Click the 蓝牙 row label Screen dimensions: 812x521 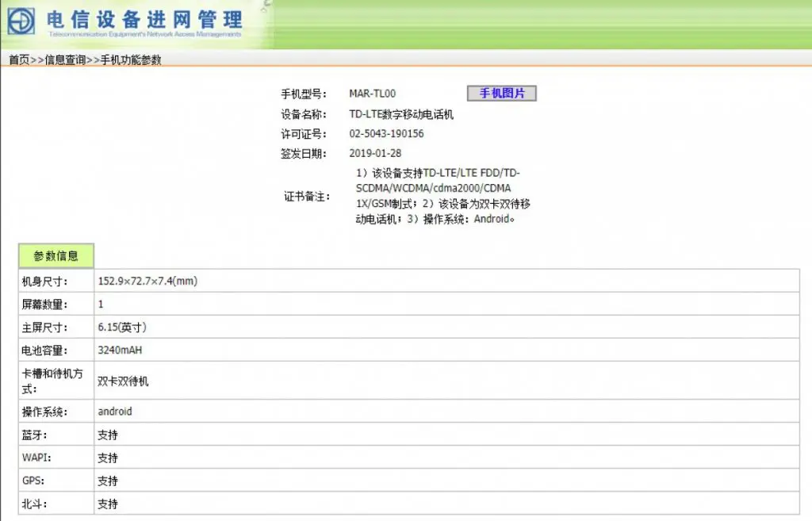click(x=34, y=435)
